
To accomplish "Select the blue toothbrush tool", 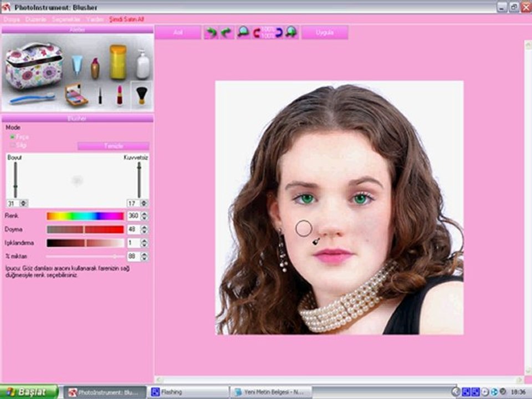I will click(x=32, y=98).
